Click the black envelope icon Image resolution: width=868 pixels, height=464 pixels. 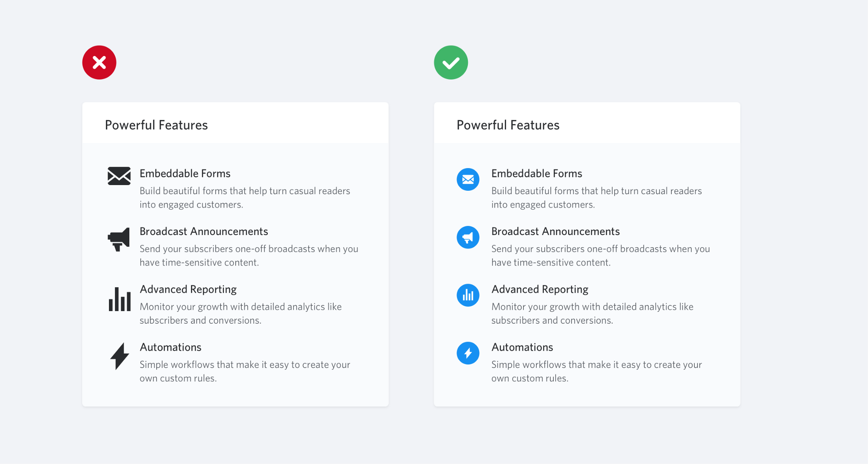[119, 176]
